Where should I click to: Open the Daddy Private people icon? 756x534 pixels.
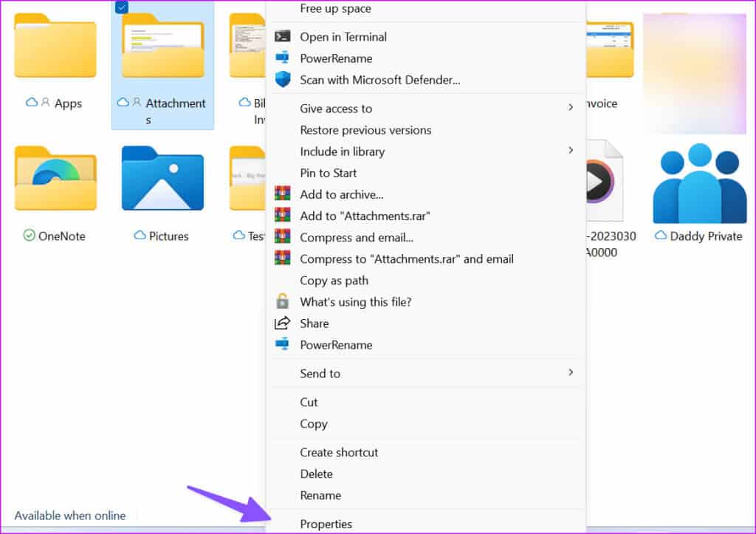699,184
